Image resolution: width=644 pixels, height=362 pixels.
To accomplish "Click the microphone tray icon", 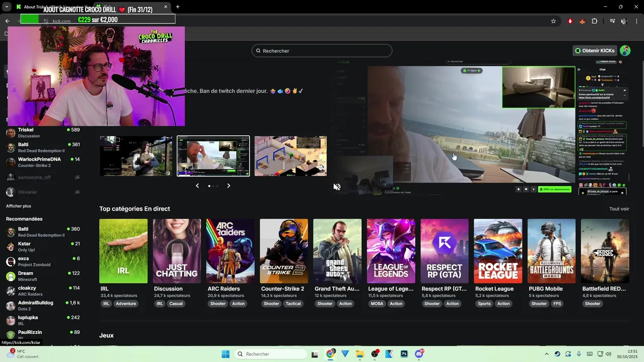I will (579, 354).
